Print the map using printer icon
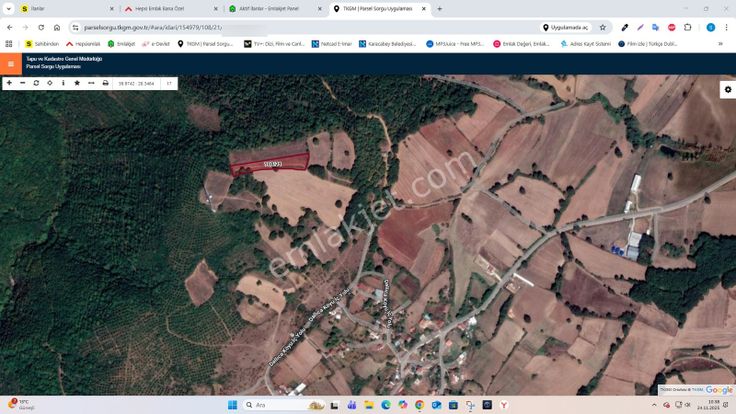 [105, 83]
